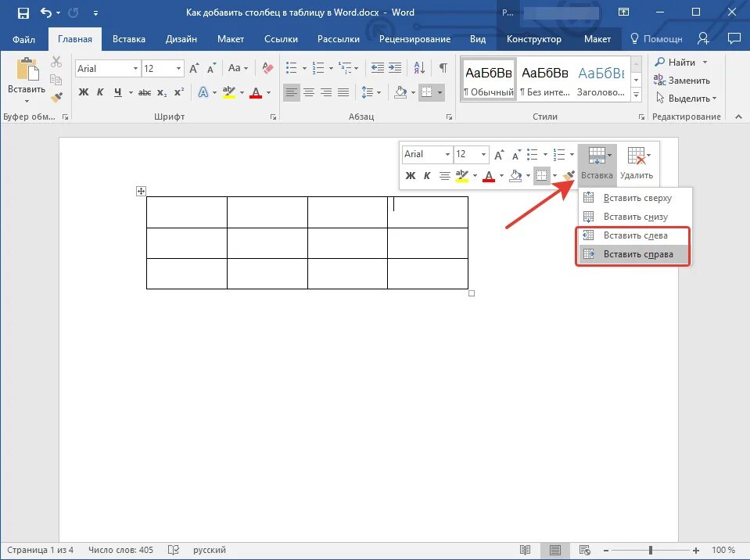Open Font dialog launcher in Шрифт group
The height and width of the screenshot is (560, 750).
[x=273, y=117]
